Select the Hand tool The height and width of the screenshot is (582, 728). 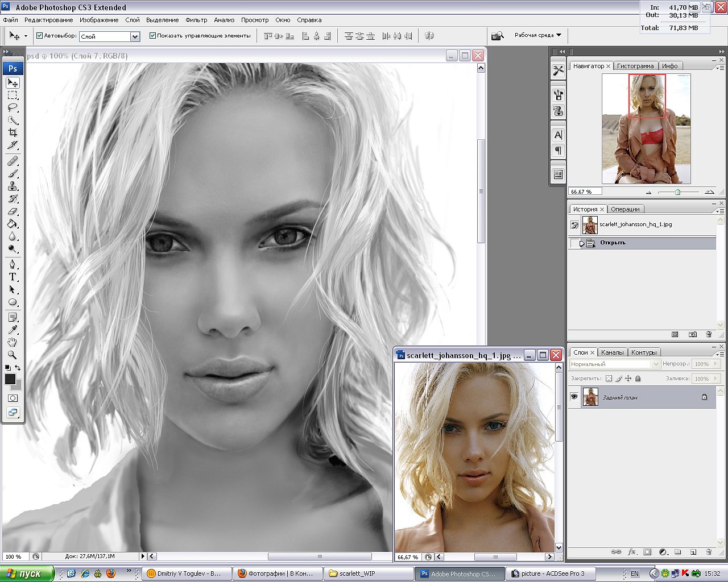pyautogui.click(x=13, y=343)
